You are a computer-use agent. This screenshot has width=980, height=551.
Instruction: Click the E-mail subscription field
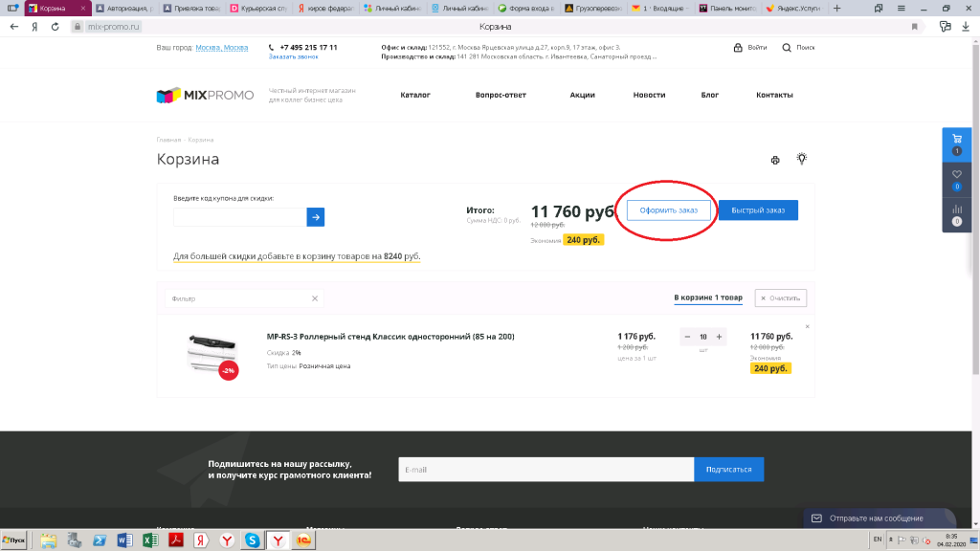pyautogui.click(x=546, y=470)
